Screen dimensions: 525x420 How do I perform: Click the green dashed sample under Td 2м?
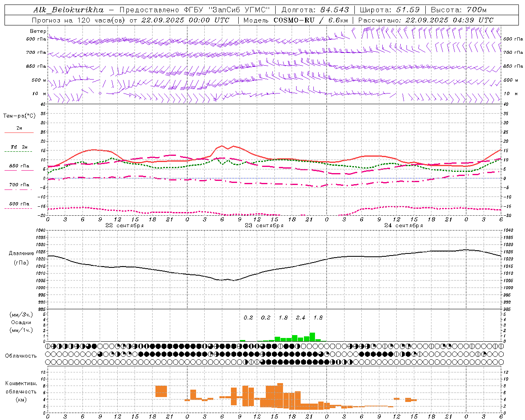point(19,152)
